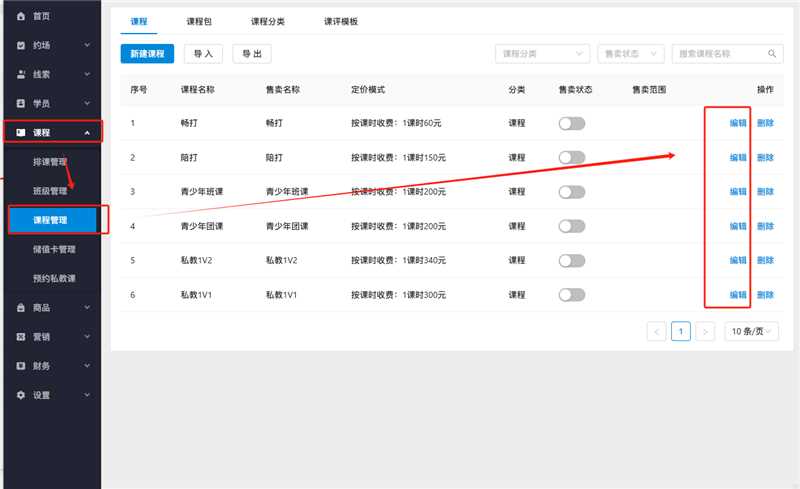Click the 财务 icon in sidebar
This screenshot has height=489, width=800.
(21, 366)
